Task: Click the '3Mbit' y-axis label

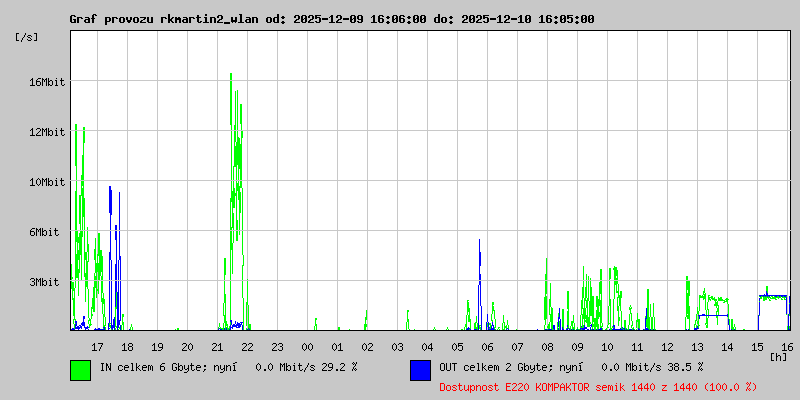Action: click(44, 282)
